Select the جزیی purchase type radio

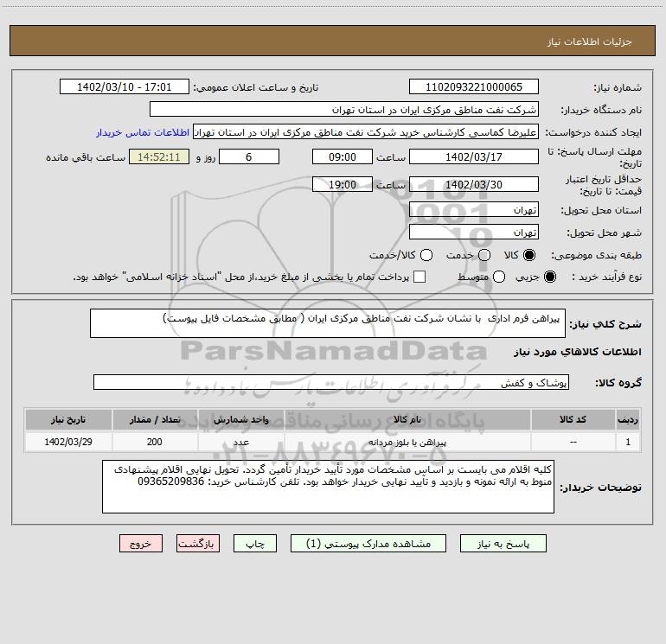[x=549, y=277]
